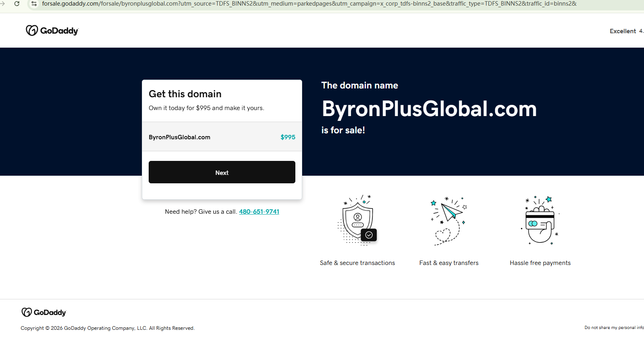This screenshot has height=343, width=644.
Task: Click the 'Own it today for $995' text
Action: [x=206, y=108]
